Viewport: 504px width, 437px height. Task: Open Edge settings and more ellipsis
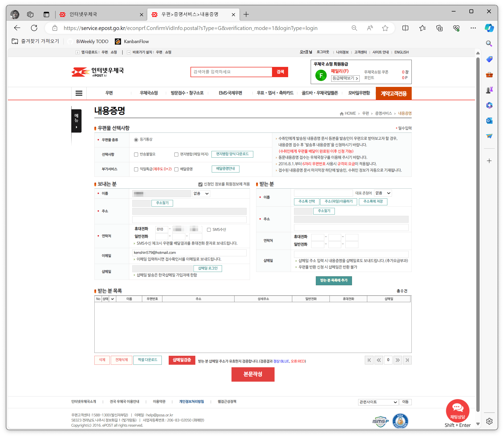point(473,28)
